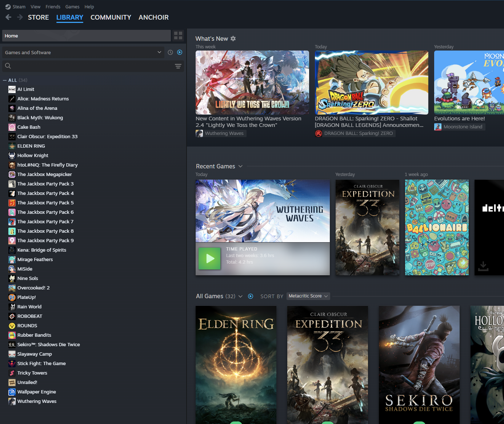Go forward with the right arrow
This screenshot has height=424, width=504.
tap(20, 17)
